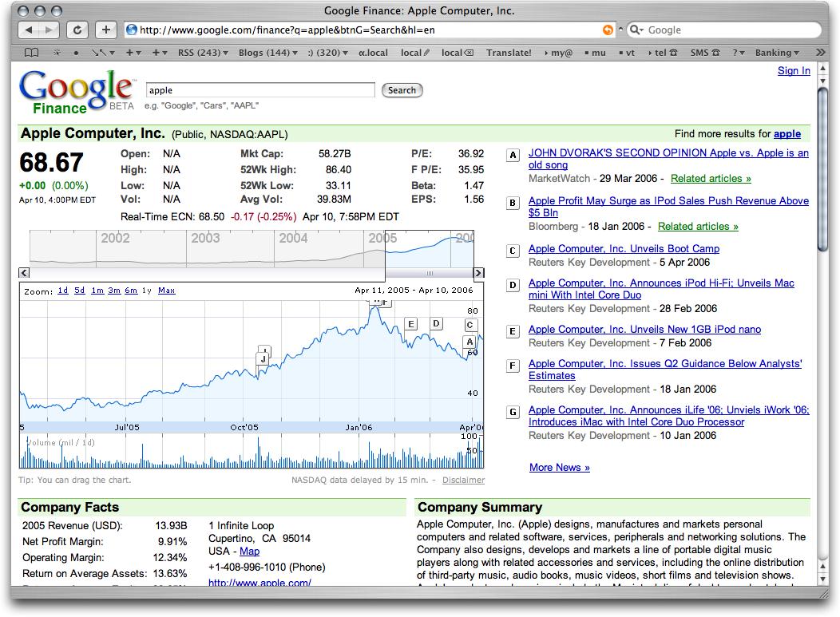
Task: Click the B badge beside the Bloomberg article
Action: tap(513, 203)
